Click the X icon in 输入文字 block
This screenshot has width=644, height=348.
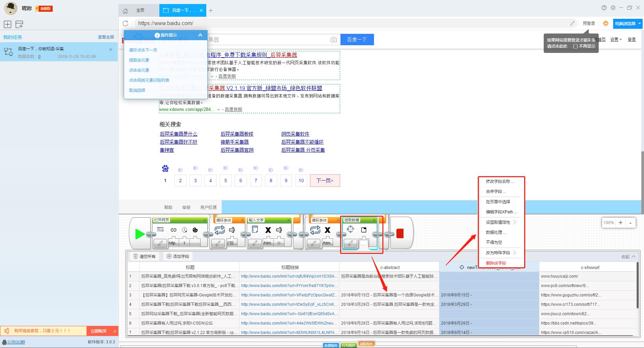(268, 230)
